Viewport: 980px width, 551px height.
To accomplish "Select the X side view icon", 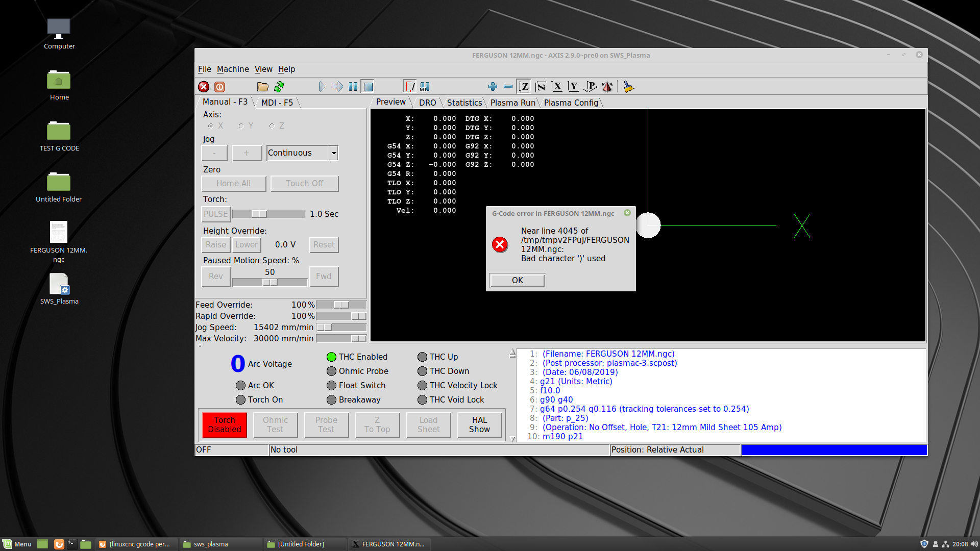I will coord(557,87).
